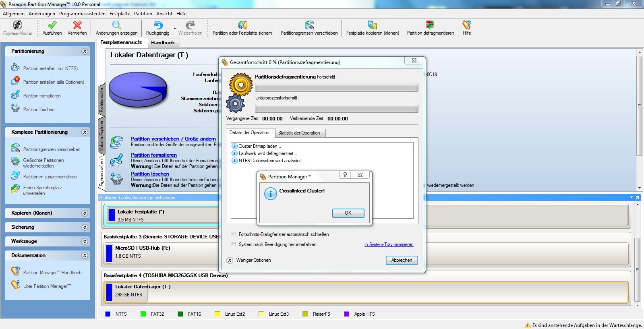Click the Apple HFS purple legend swatch

click(x=346, y=314)
